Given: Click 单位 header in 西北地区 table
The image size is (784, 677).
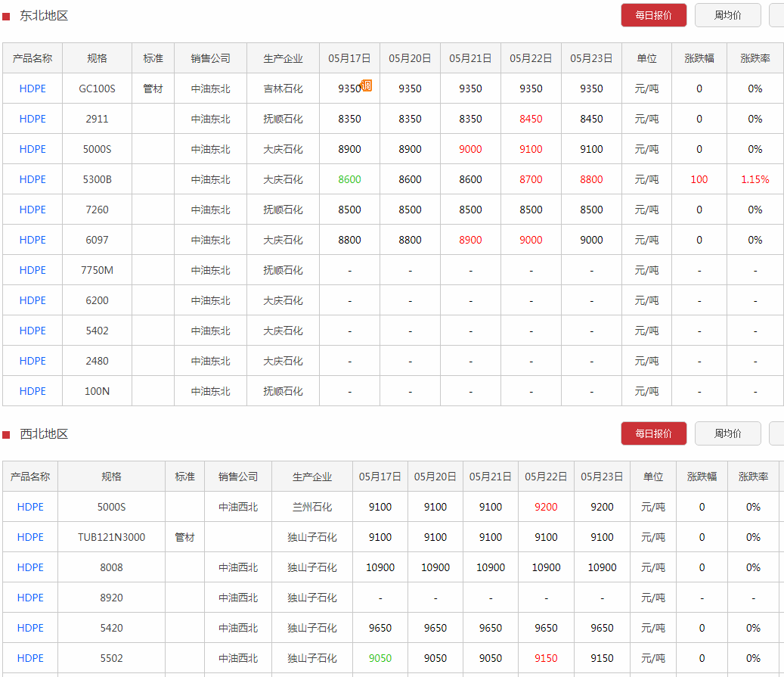Looking at the screenshot, I should (x=653, y=477).
